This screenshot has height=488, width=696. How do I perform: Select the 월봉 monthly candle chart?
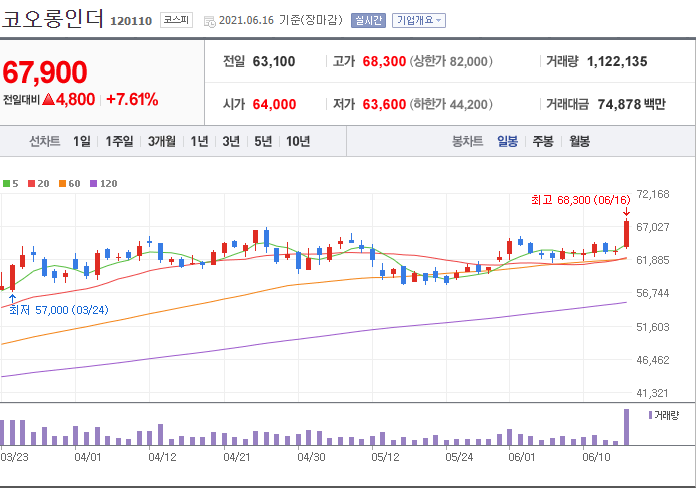(x=579, y=142)
